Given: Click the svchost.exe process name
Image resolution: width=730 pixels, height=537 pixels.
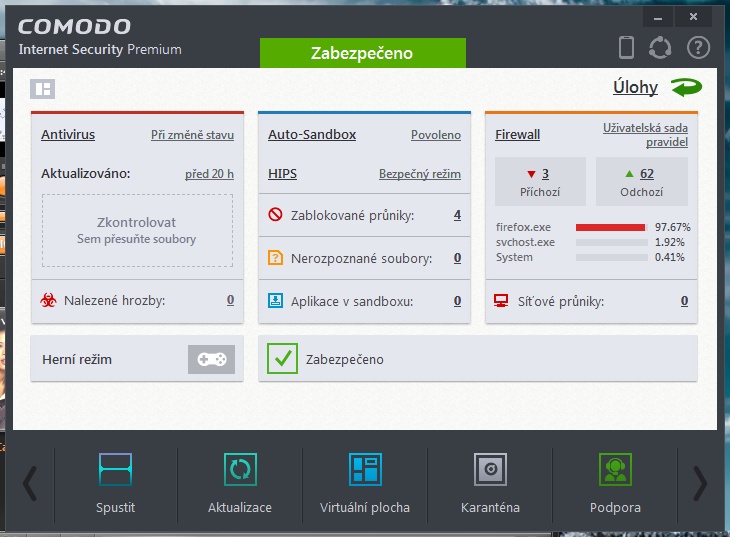Looking at the screenshot, I should click(525, 242).
